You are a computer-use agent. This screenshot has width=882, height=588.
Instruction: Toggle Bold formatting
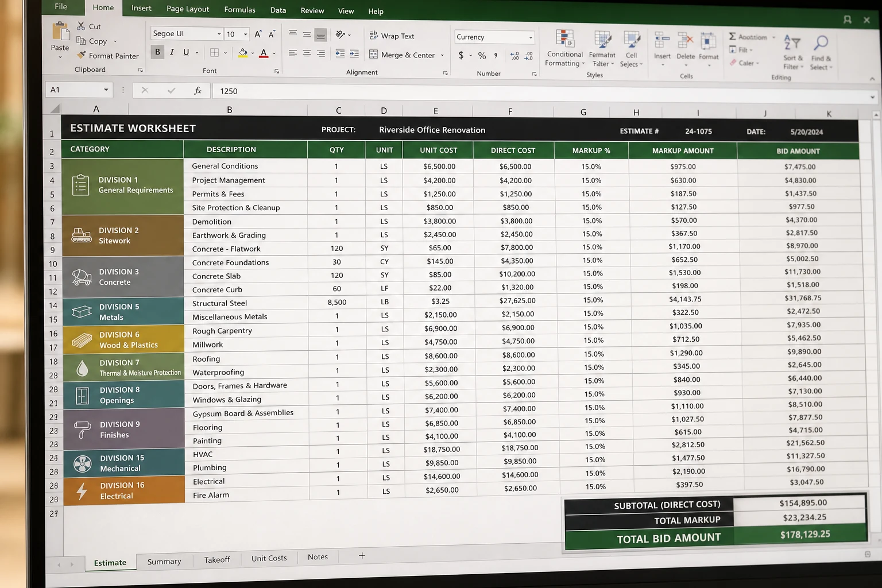(157, 52)
